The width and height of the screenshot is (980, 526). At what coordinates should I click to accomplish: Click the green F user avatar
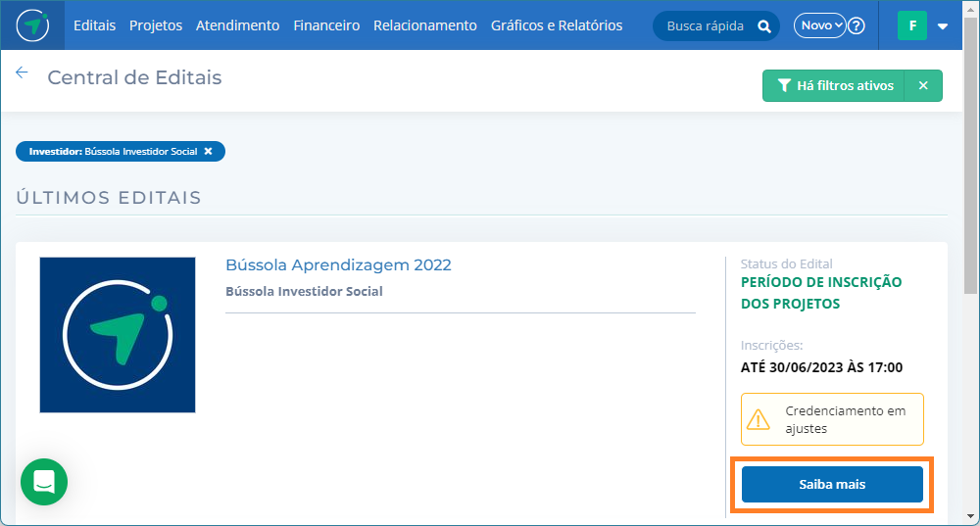[911, 25]
